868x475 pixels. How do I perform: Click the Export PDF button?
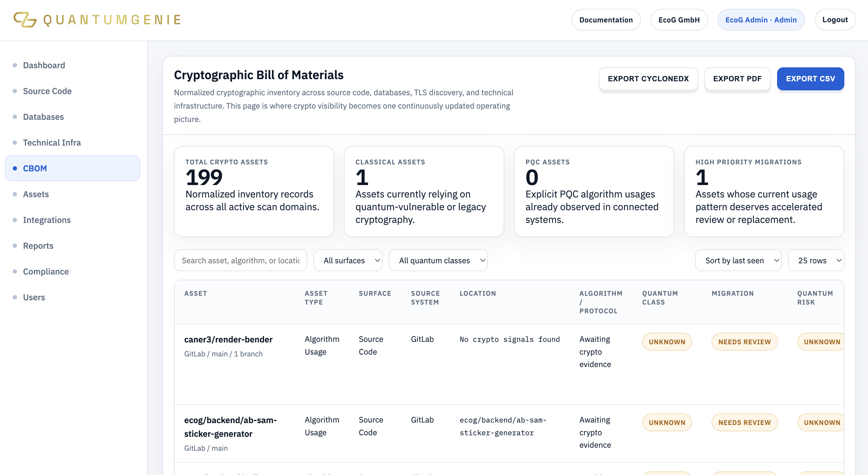point(737,79)
